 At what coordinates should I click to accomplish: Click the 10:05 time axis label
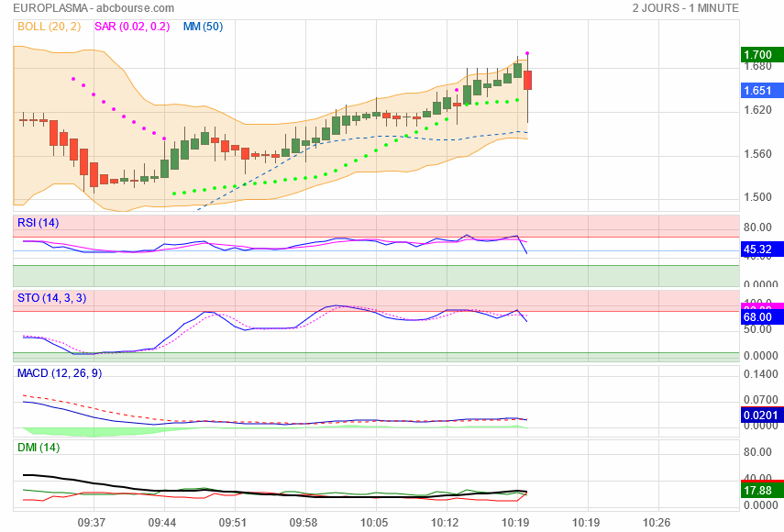click(x=374, y=523)
